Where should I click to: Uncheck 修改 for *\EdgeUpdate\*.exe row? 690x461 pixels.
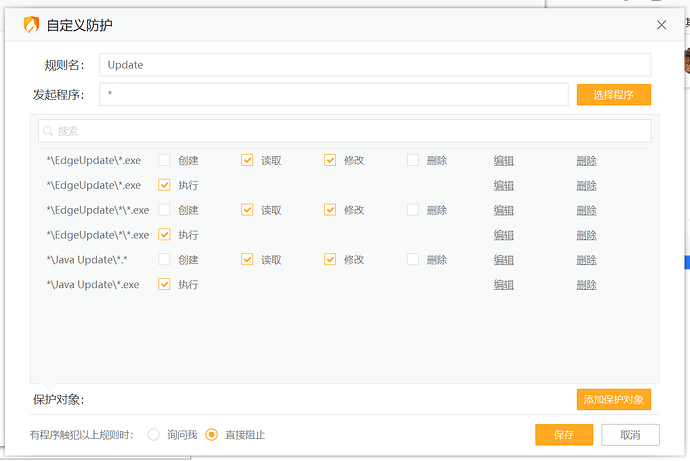[330, 160]
